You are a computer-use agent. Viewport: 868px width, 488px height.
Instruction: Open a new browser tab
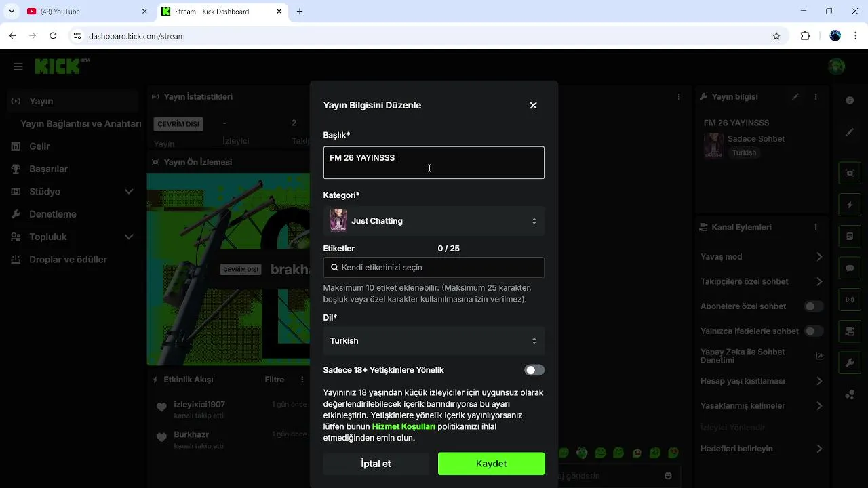coord(300,12)
